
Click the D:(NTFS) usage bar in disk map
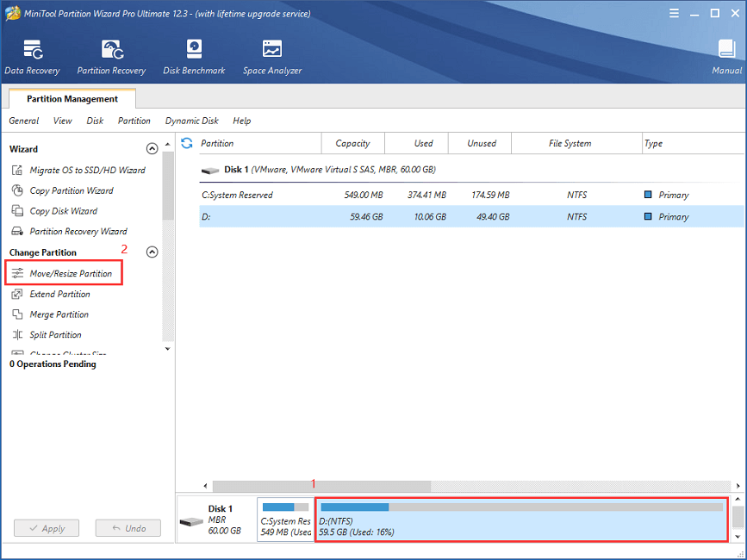(x=521, y=507)
